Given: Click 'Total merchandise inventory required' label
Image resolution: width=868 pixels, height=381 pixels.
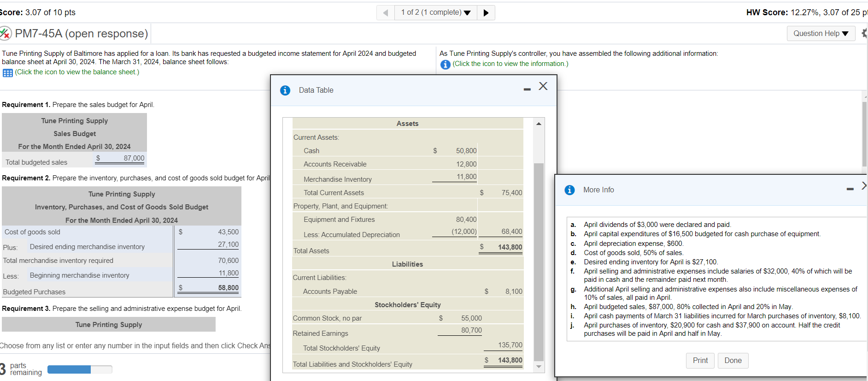Looking at the screenshot, I should coord(58,261).
